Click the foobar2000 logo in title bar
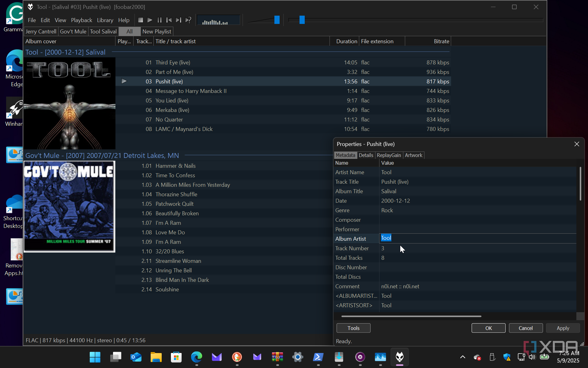 tap(30, 7)
